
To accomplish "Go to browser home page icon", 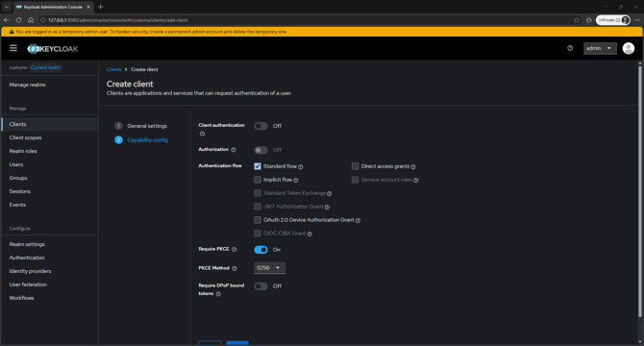I will click(31, 20).
